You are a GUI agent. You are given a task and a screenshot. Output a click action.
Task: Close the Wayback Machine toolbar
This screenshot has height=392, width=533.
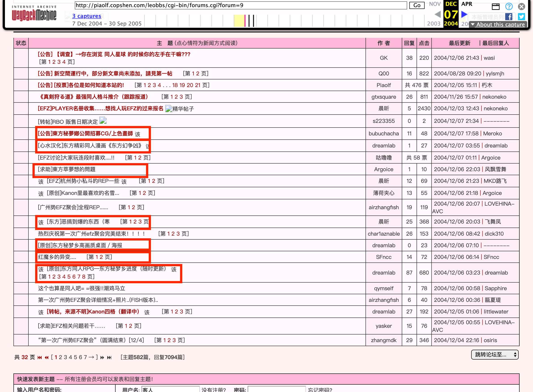(x=522, y=6)
